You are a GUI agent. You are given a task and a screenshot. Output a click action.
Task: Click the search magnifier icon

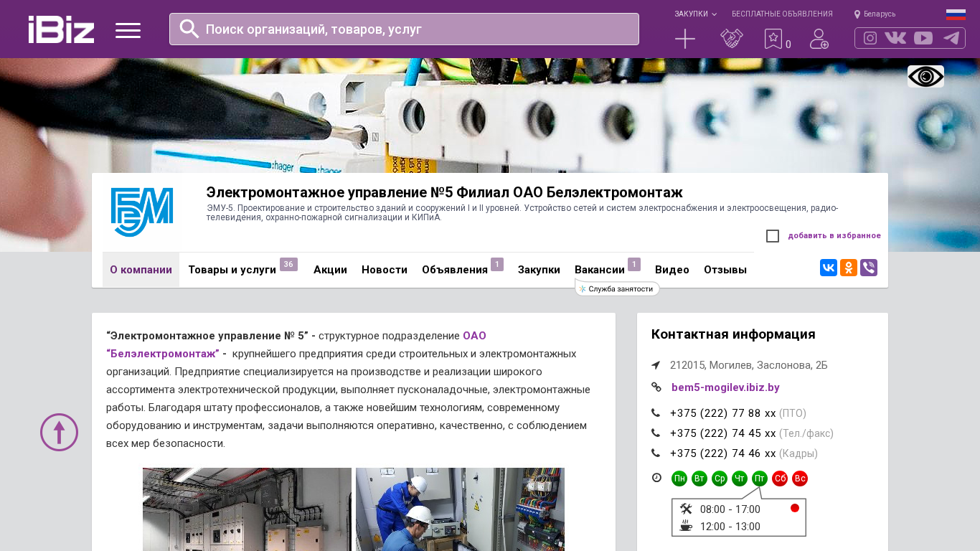189,29
